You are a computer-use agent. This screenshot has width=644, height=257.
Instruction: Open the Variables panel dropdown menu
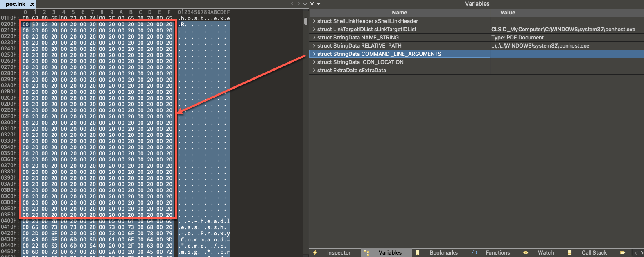[319, 4]
